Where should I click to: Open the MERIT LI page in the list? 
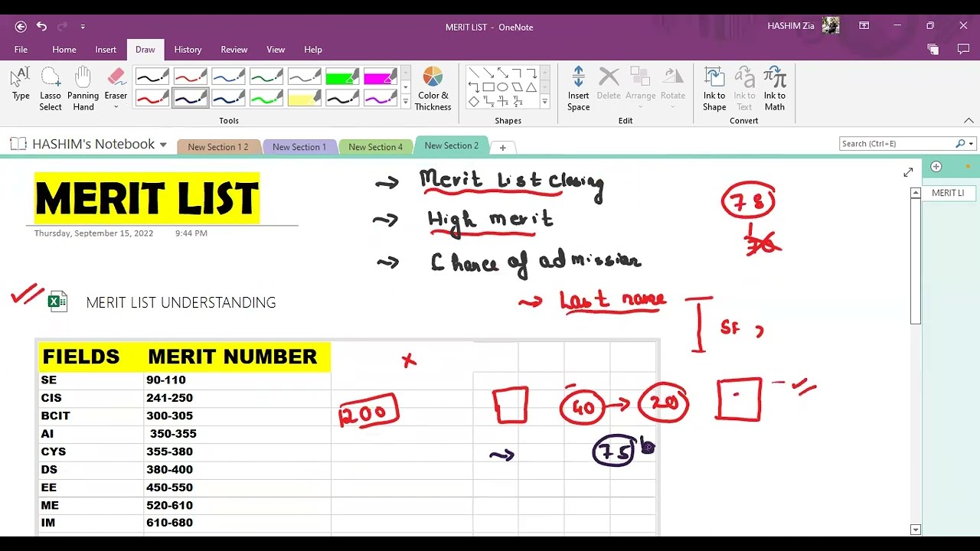[948, 193]
